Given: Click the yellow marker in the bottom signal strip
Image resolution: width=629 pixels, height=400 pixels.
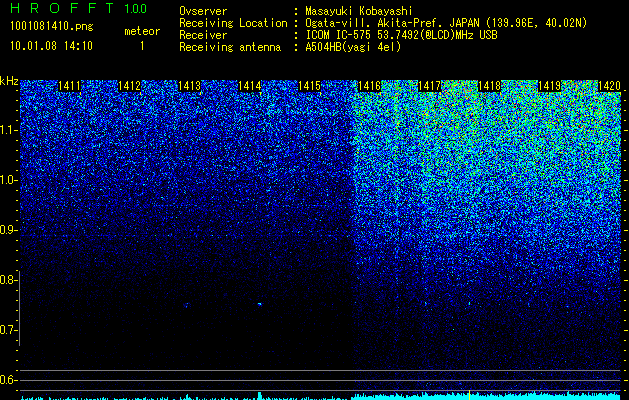Looking at the screenshot, I should pyautogui.click(x=469, y=395).
